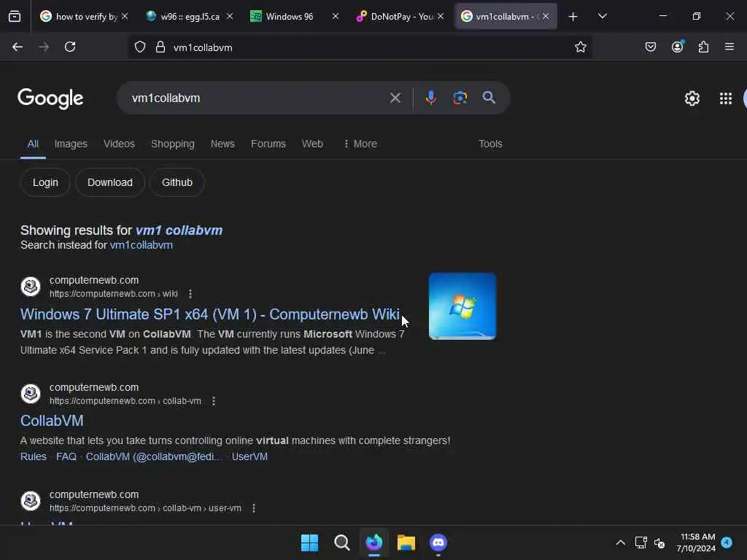This screenshot has height=560, width=747.
Task: Select the Forums search filter
Action: [x=268, y=144]
